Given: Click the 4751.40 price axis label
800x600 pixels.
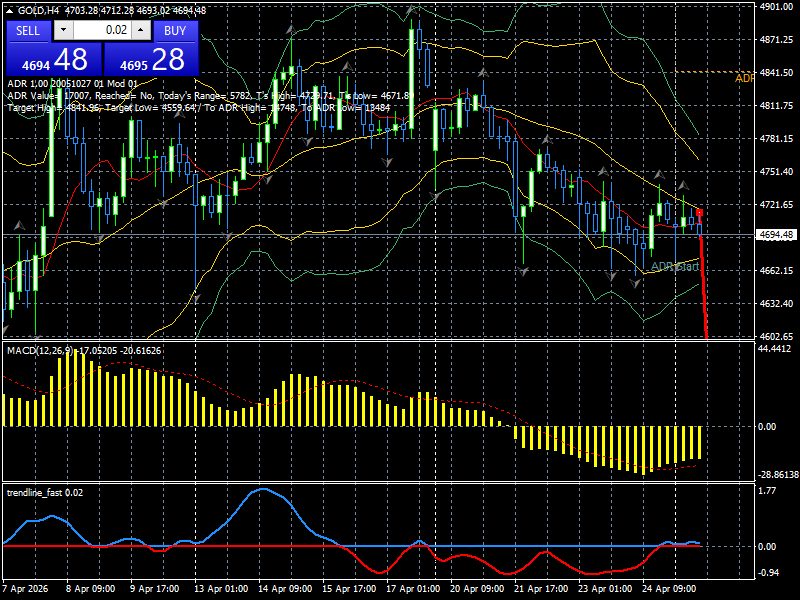Looking at the screenshot, I should [x=776, y=171].
